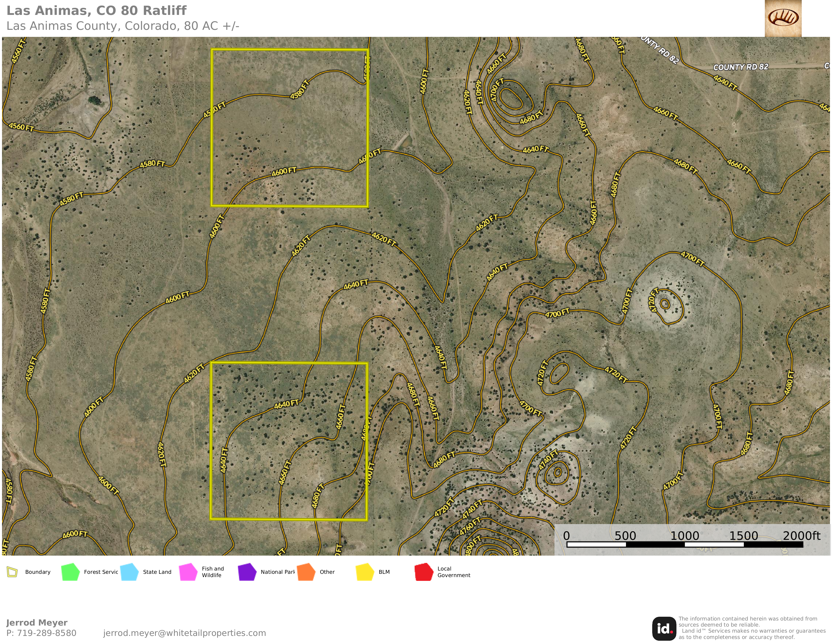Click the Las Animas map title
Image resolution: width=833 pixels, height=644 pixels.
coord(96,11)
